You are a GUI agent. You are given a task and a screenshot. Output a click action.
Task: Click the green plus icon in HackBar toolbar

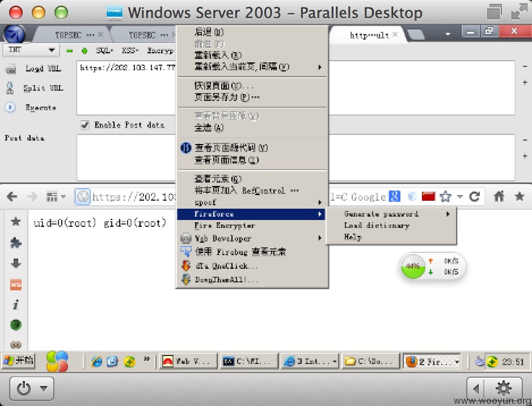coord(85,51)
